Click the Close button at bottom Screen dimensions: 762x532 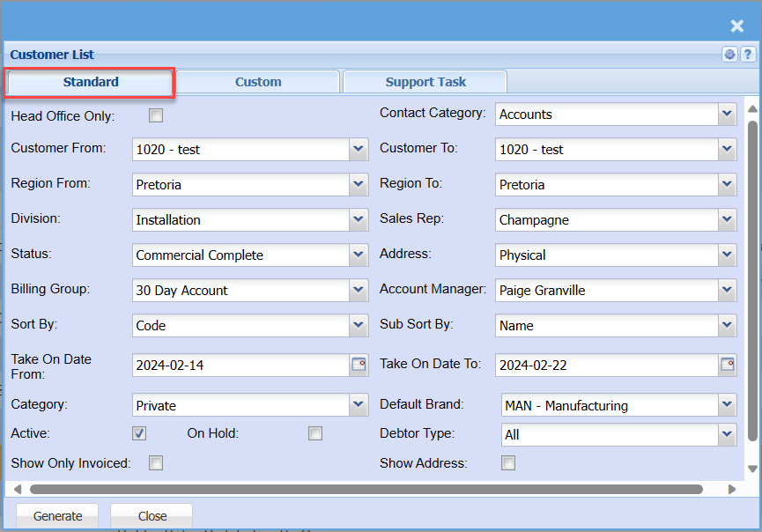[152, 516]
